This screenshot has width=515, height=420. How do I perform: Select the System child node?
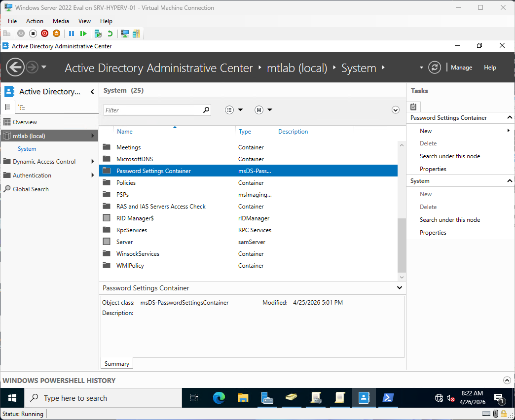click(27, 149)
